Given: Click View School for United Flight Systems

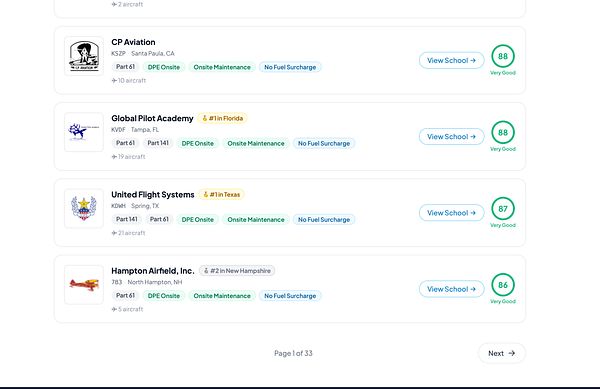Looking at the screenshot, I should (x=452, y=213).
